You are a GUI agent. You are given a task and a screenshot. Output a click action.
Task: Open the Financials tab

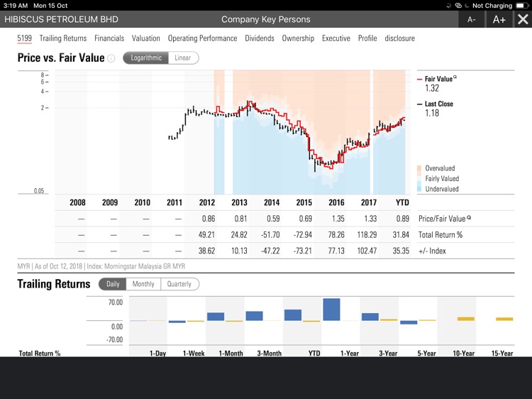tap(109, 38)
